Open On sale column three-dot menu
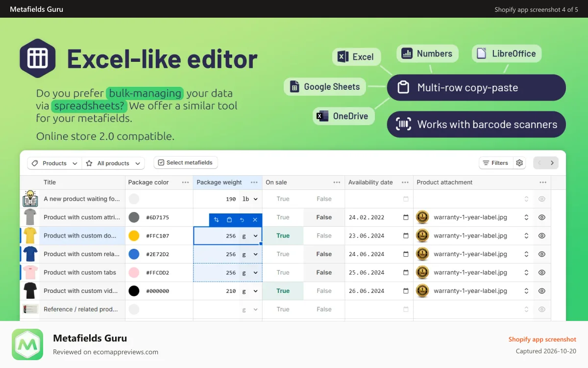588x368 pixels. click(x=337, y=183)
